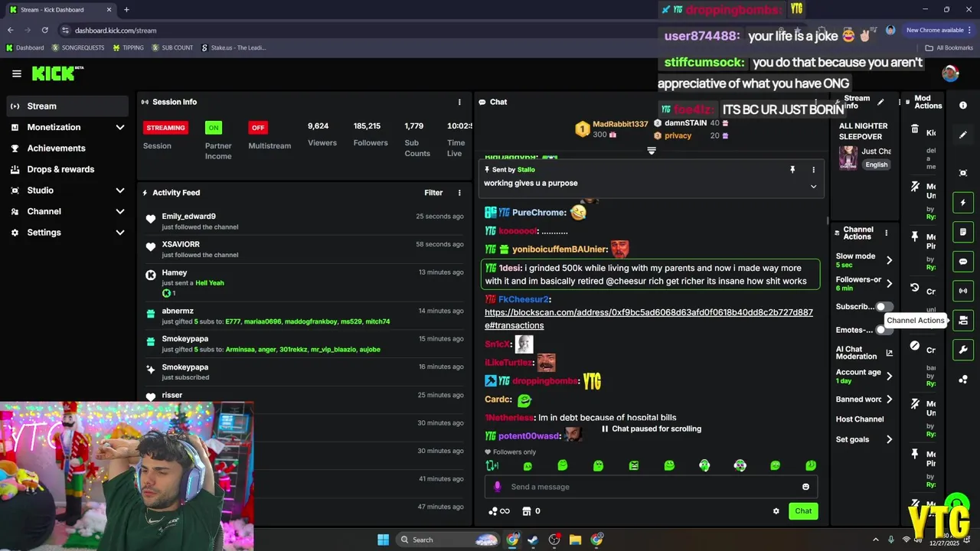Open the TIPPING bookmark

[128, 47]
